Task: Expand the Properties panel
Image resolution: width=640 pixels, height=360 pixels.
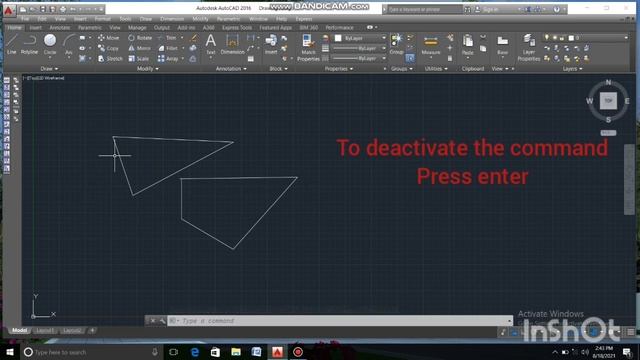Action: 339,69
